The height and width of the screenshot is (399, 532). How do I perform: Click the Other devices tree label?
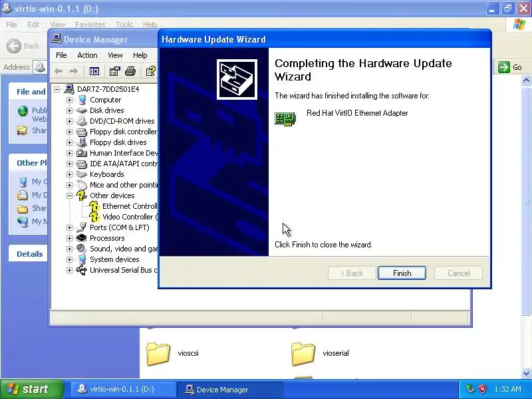(x=112, y=196)
